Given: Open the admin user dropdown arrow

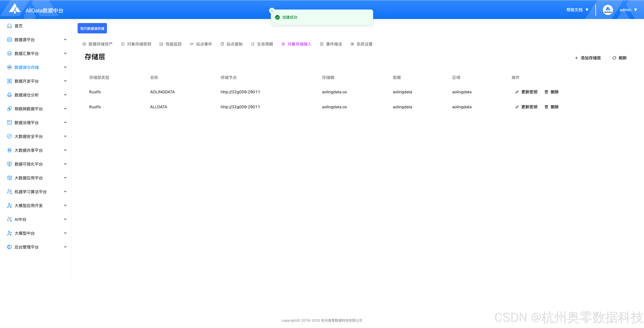Looking at the screenshot, I should [636, 10].
